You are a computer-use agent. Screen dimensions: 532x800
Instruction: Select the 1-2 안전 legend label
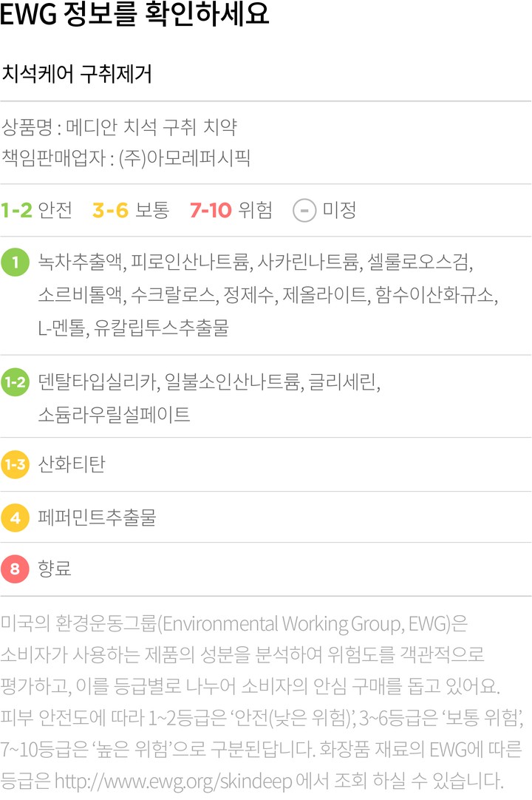[37, 211]
